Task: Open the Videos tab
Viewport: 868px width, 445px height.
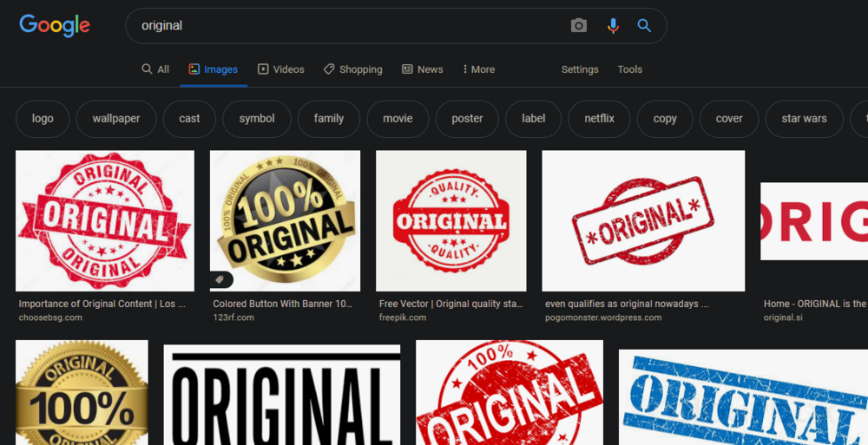Action: (x=281, y=69)
